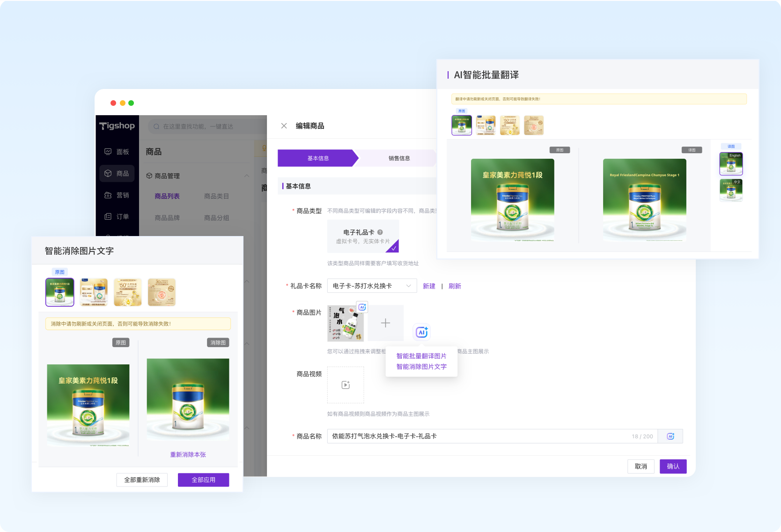781x532 pixels.
Task: Select the fourth thumbnail in AI translation panel
Action: click(534, 125)
